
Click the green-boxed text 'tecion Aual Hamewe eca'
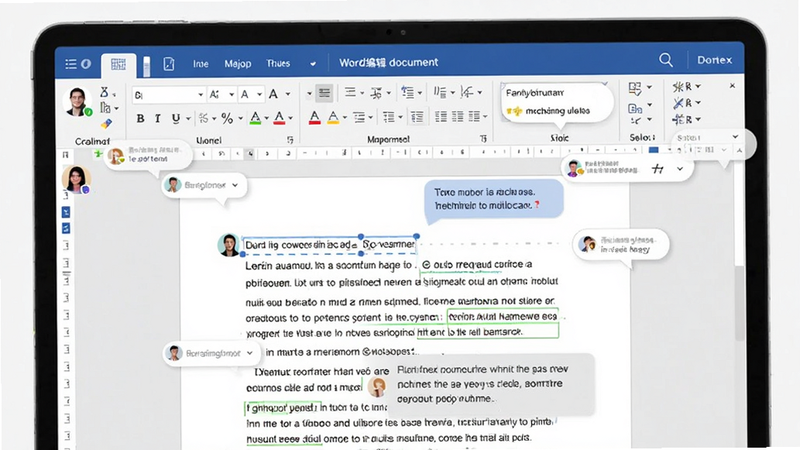503,316
